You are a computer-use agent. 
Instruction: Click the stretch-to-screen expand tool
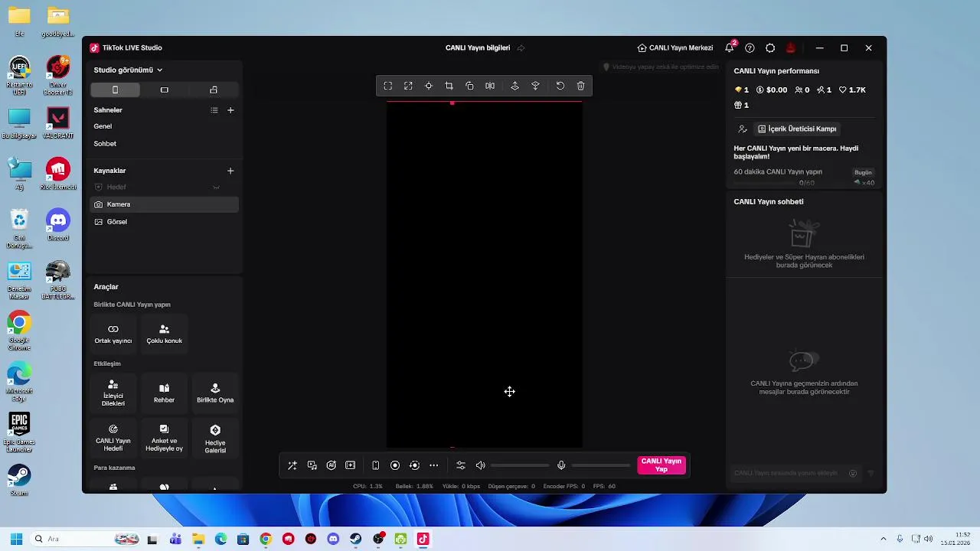pyautogui.click(x=408, y=86)
